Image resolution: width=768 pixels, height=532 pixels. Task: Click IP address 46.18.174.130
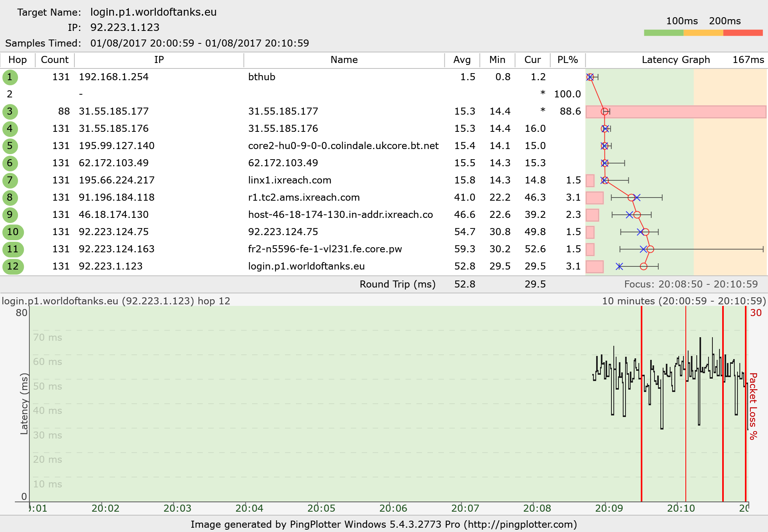click(114, 215)
